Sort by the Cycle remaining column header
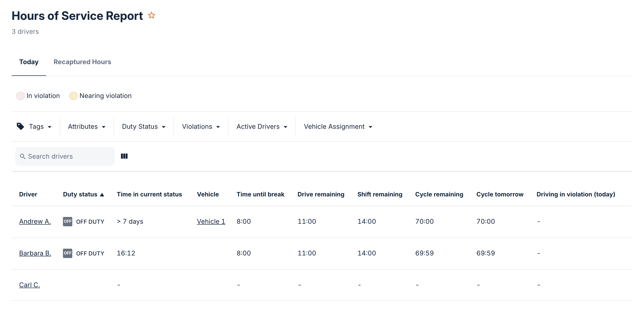 [439, 194]
